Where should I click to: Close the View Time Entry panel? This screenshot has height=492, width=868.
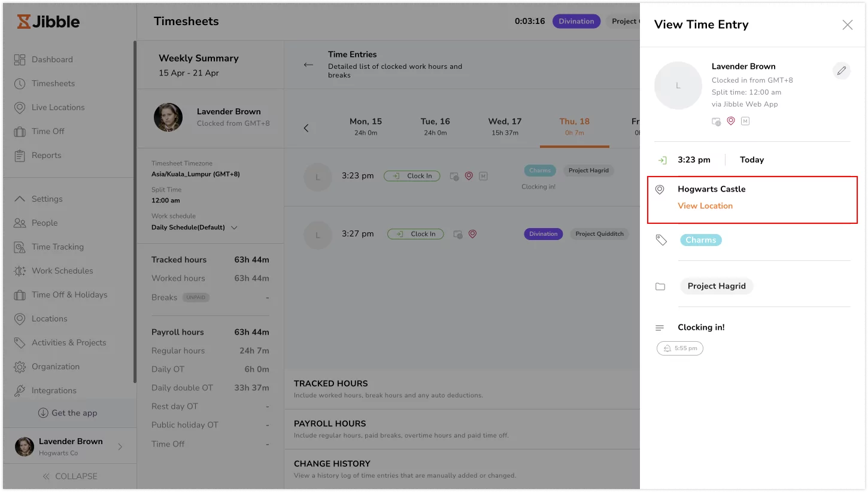click(x=848, y=25)
